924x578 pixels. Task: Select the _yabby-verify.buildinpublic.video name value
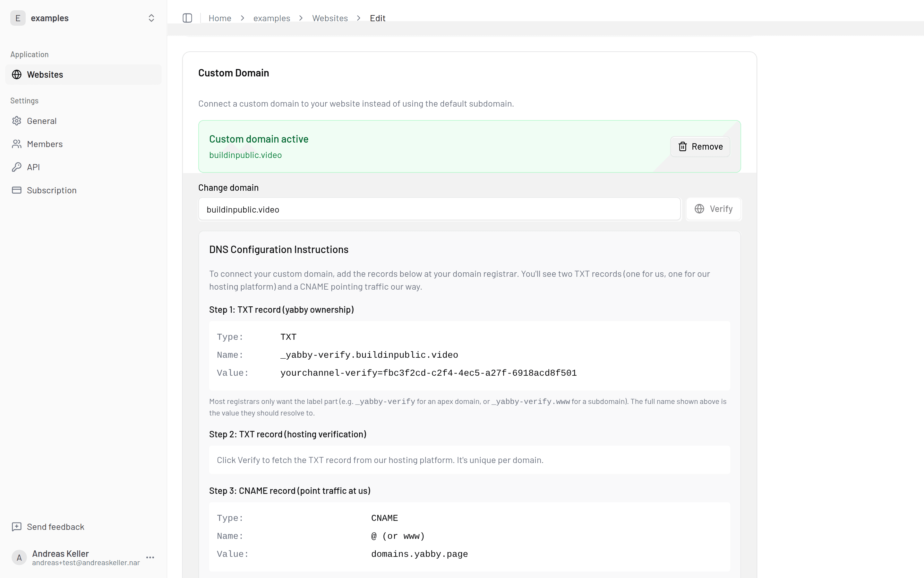(x=369, y=355)
